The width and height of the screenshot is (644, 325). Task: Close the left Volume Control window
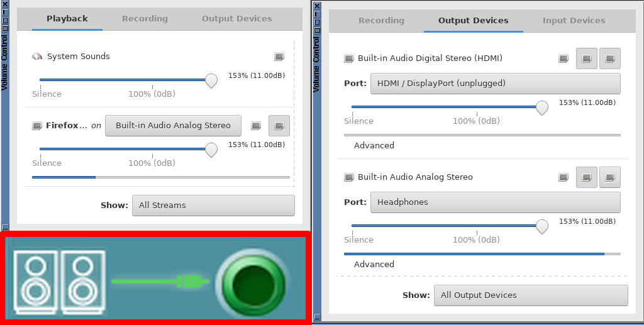point(5,4)
